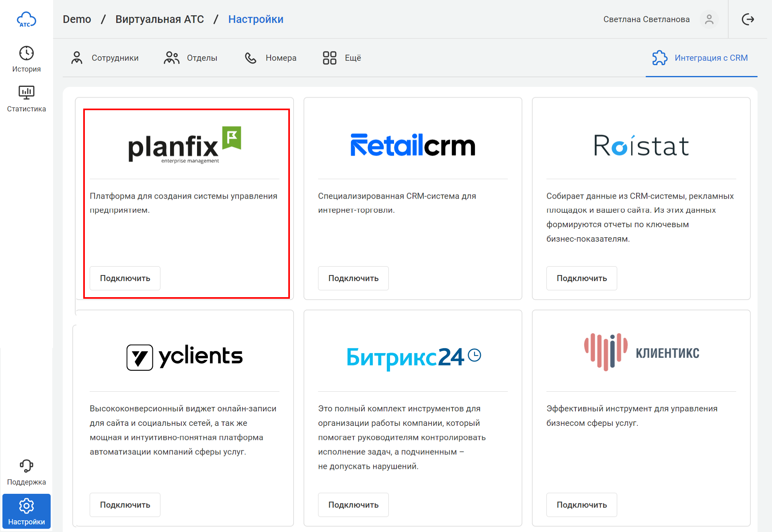Switch to the Сотрудники tab
The image size is (772, 532).
coord(105,58)
